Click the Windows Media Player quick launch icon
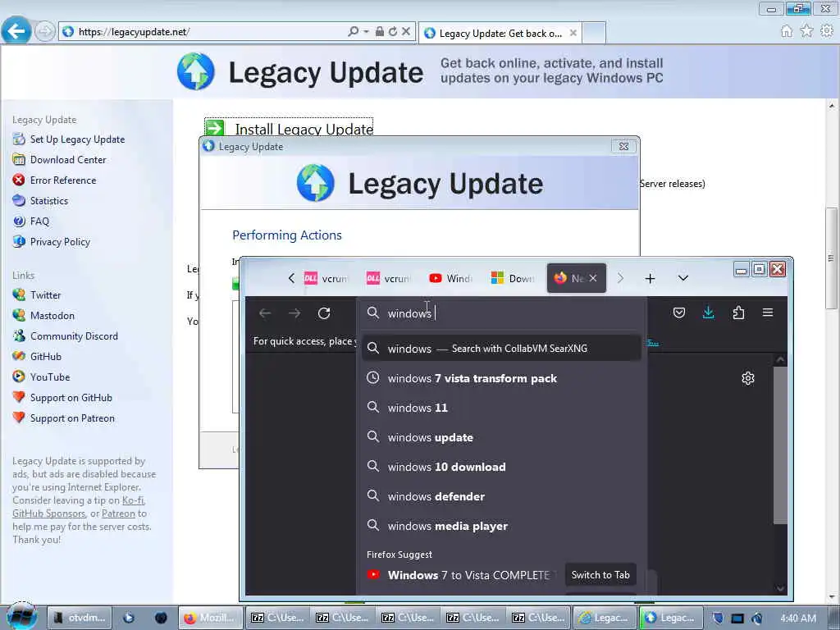 click(129, 618)
